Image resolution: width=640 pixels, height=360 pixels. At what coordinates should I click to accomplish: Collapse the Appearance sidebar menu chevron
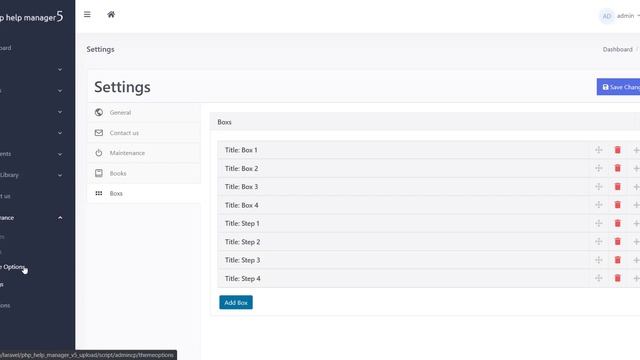coord(60,218)
